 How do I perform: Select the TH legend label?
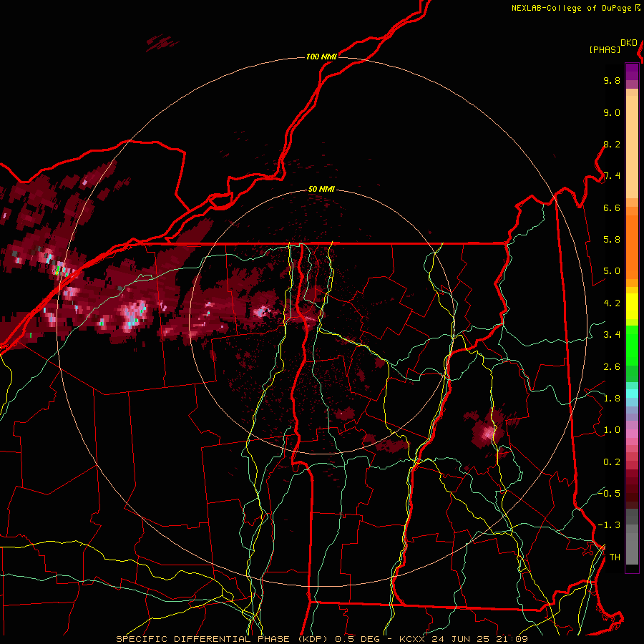[615, 557]
